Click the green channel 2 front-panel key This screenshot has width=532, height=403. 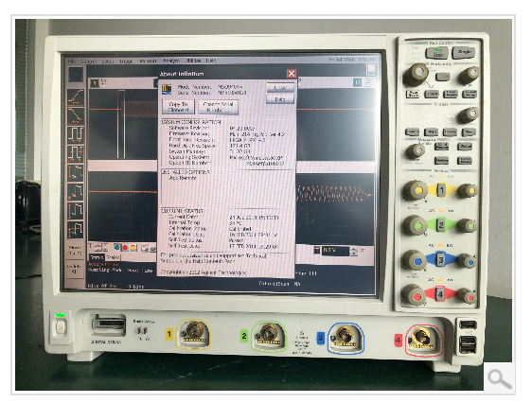[441, 225]
